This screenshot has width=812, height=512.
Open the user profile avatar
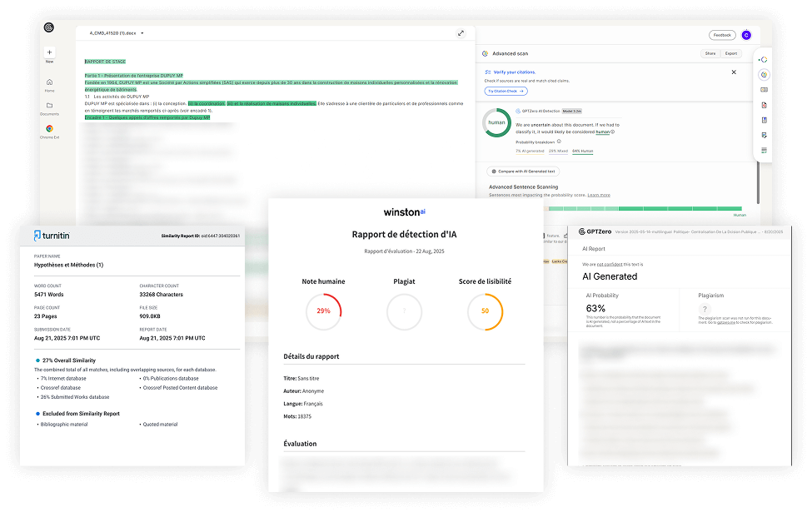coord(746,35)
